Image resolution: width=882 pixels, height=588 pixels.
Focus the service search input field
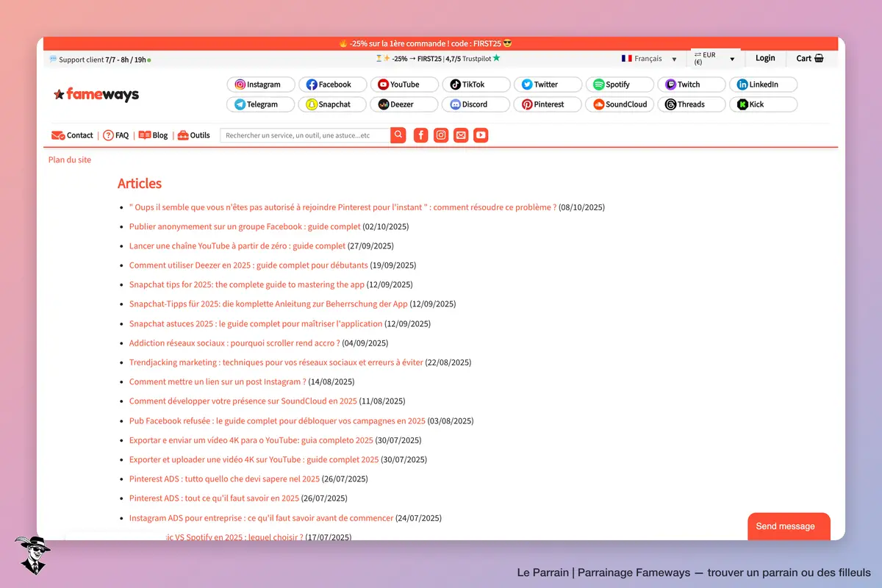pyautogui.click(x=305, y=135)
